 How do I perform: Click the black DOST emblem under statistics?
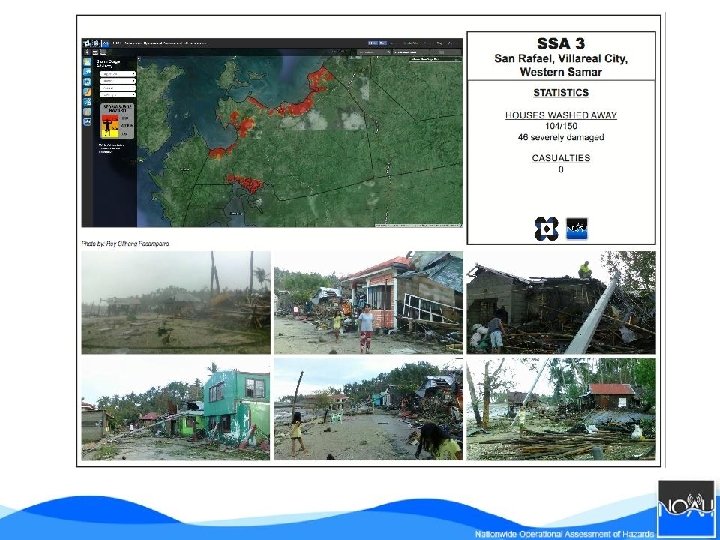coord(546,229)
